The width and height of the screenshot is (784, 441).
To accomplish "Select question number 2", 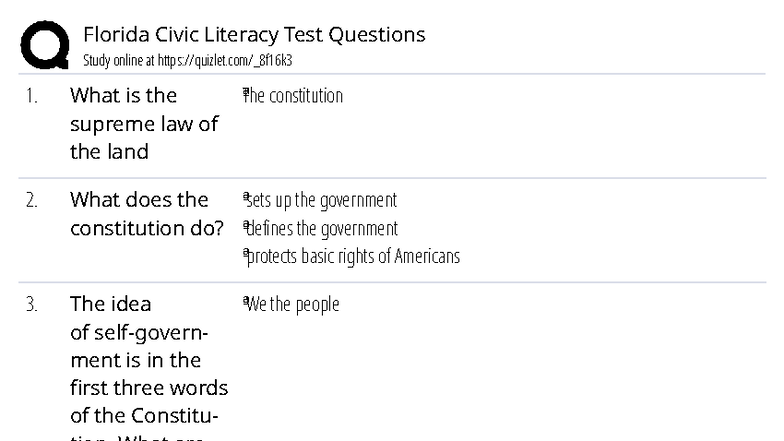I will point(32,200).
